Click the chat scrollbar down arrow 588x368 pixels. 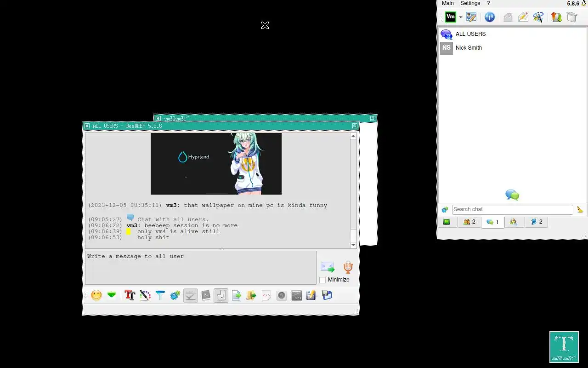coord(353,245)
